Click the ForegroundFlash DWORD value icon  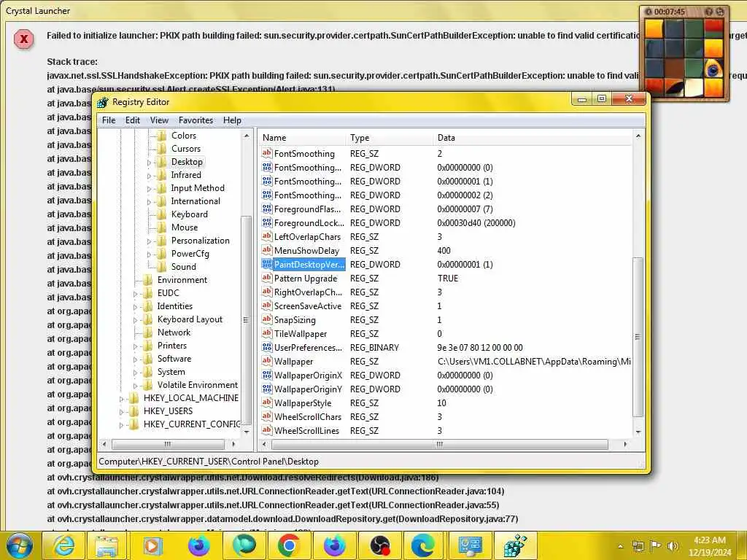pyautogui.click(x=267, y=209)
